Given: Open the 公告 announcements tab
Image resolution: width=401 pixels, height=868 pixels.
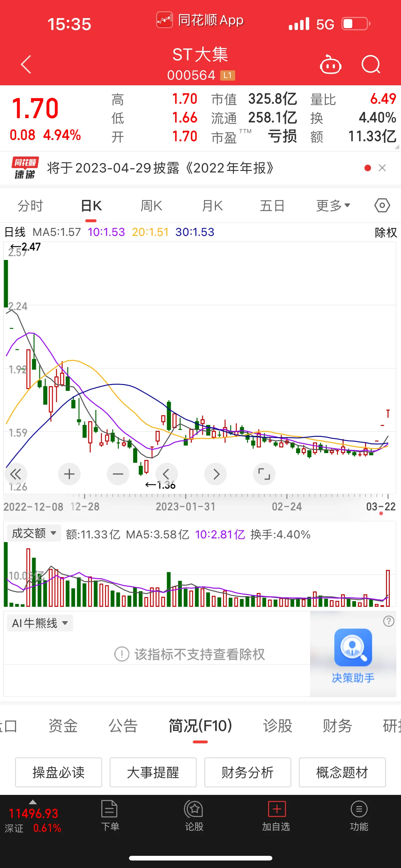Looking at the screenshot, I should click(123, 726).
